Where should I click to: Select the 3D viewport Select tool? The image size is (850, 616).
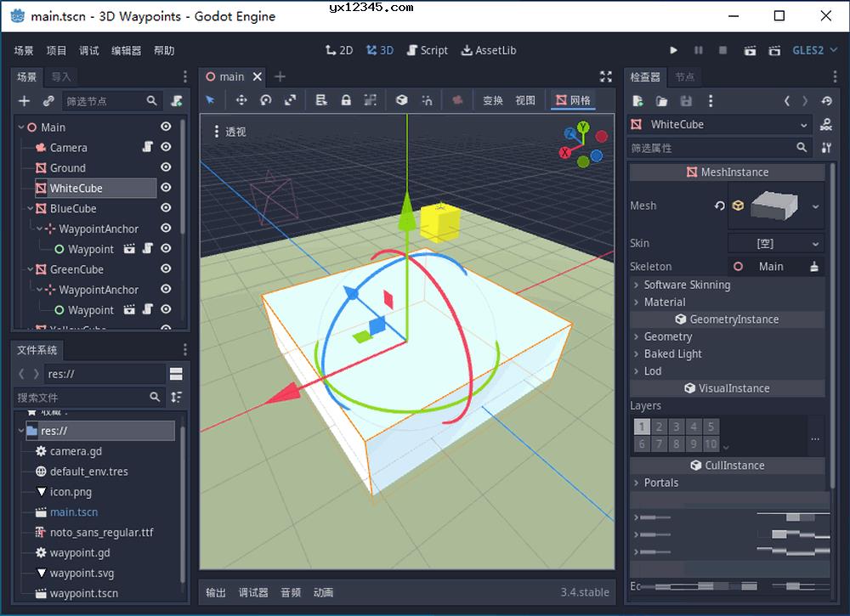(x=211, y=100)
